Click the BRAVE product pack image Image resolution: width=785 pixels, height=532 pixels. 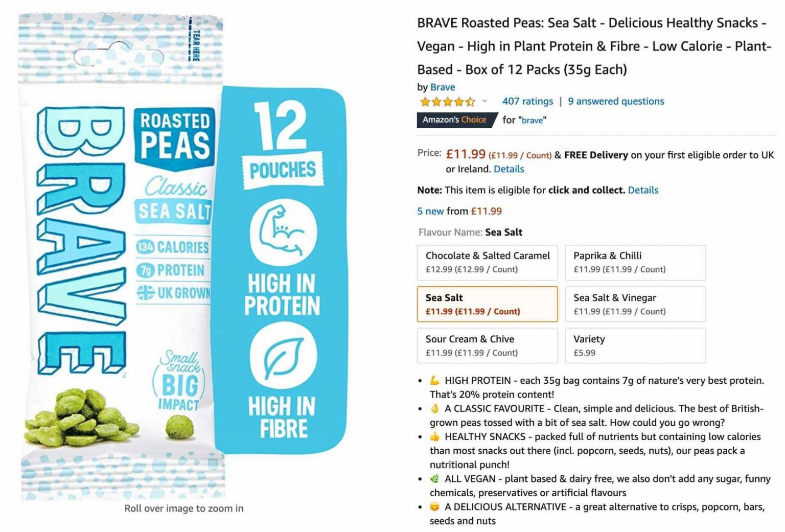122,257
